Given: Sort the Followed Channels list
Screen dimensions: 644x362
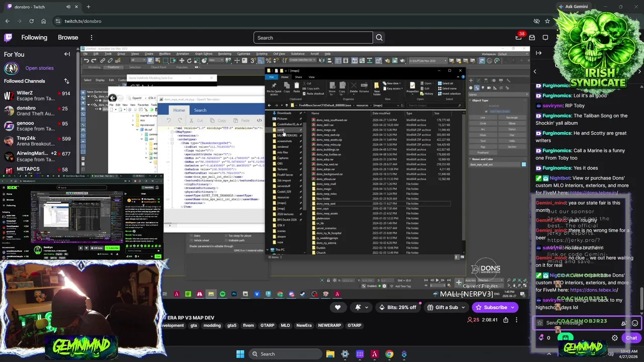Looking at the screenshot, I should (66, 81).
